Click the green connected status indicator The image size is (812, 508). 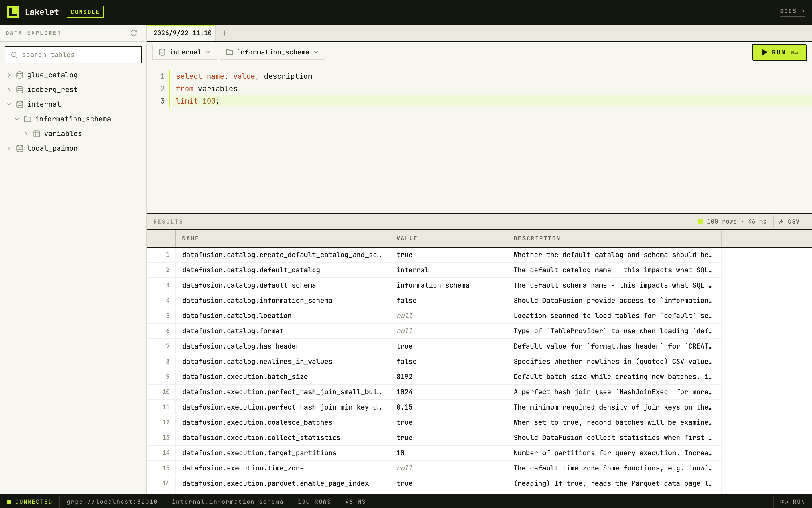tap(9, 502)
